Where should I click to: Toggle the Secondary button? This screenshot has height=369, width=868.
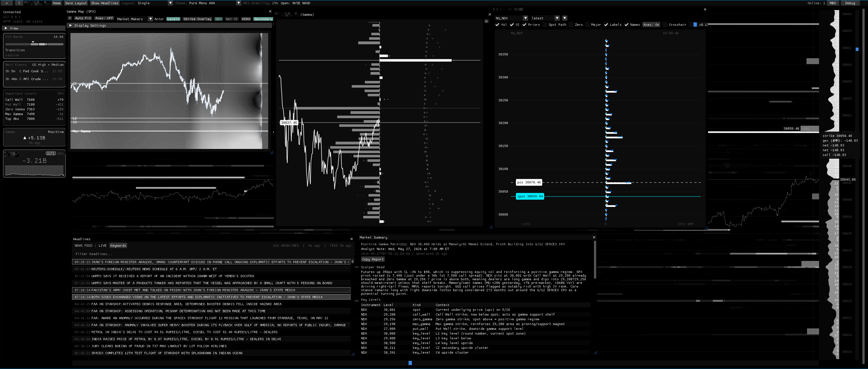tap(263, 19)
